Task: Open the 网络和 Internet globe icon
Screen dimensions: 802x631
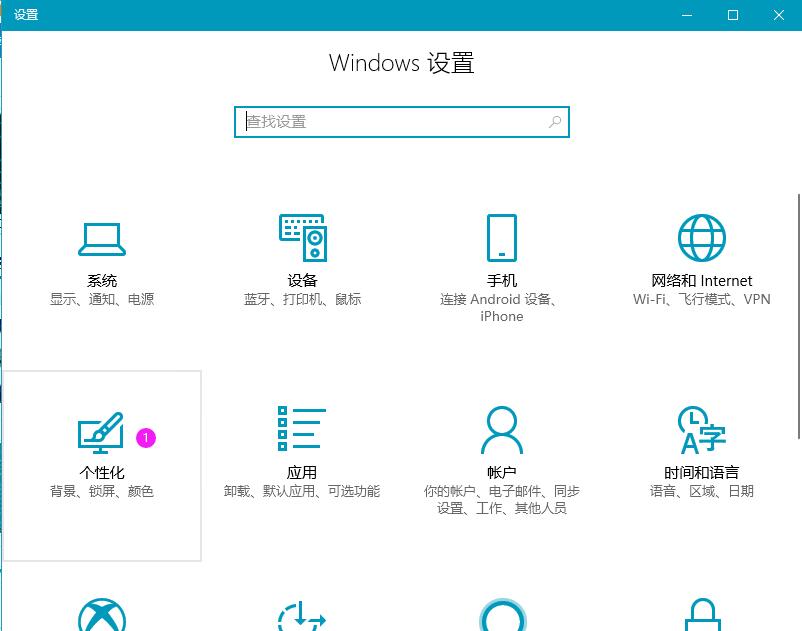Action: click(x=701, y=238)
